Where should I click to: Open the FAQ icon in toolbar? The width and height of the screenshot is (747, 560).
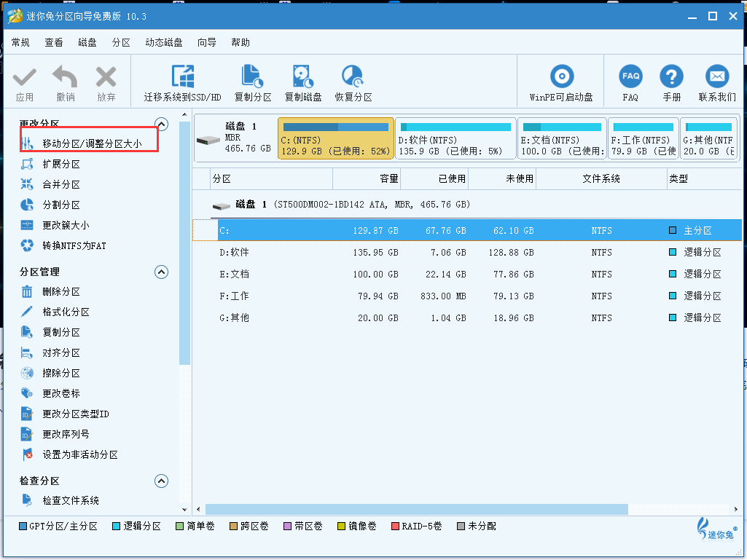click(630, 76)
